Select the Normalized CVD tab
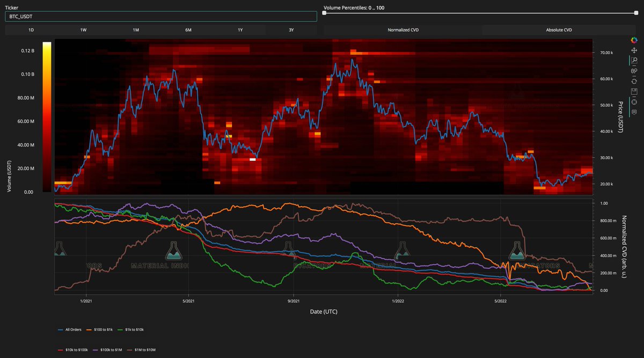 pos(402,30)
